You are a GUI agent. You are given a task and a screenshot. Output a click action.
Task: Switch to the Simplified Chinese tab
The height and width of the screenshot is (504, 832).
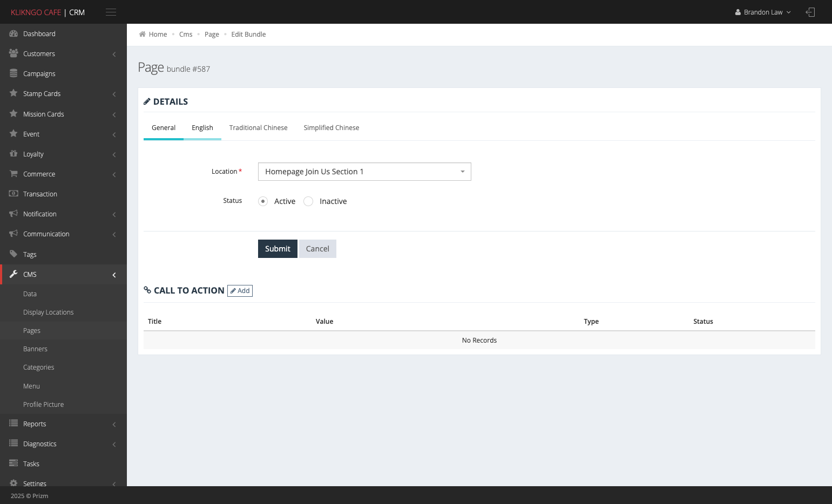point(332,128)
